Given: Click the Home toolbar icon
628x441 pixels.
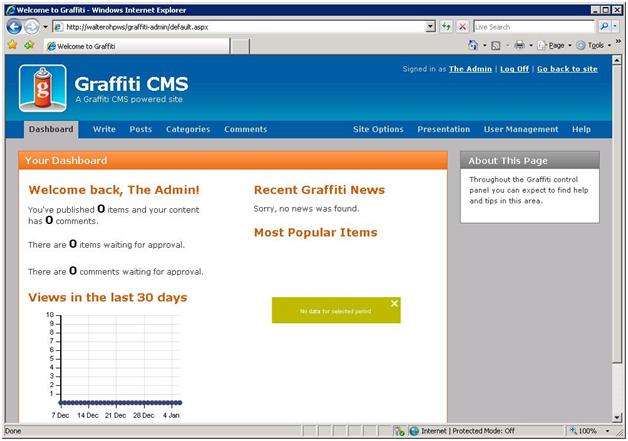Looking at the screenshot, I should (473, 45).
